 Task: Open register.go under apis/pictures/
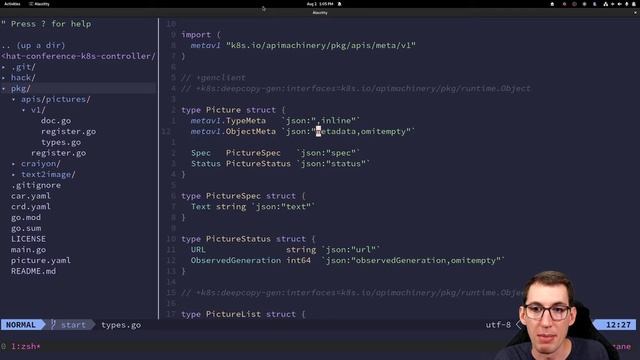(x=58, y=153)
